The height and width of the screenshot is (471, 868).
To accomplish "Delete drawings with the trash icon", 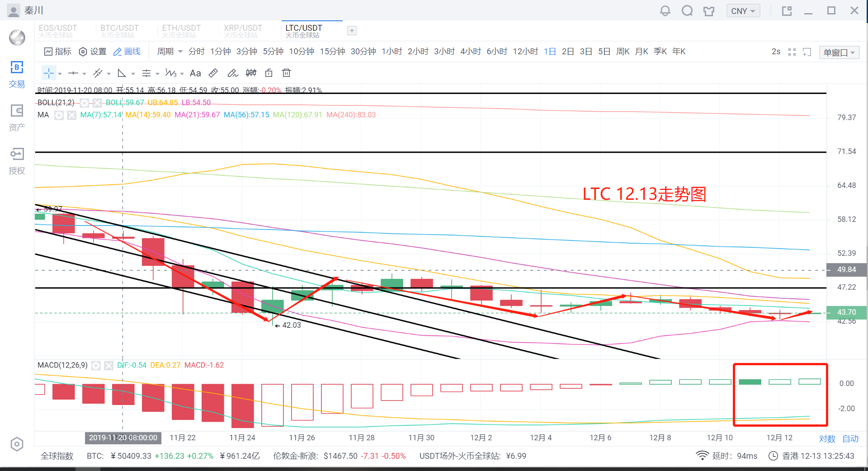I will (x=286, y=73).
